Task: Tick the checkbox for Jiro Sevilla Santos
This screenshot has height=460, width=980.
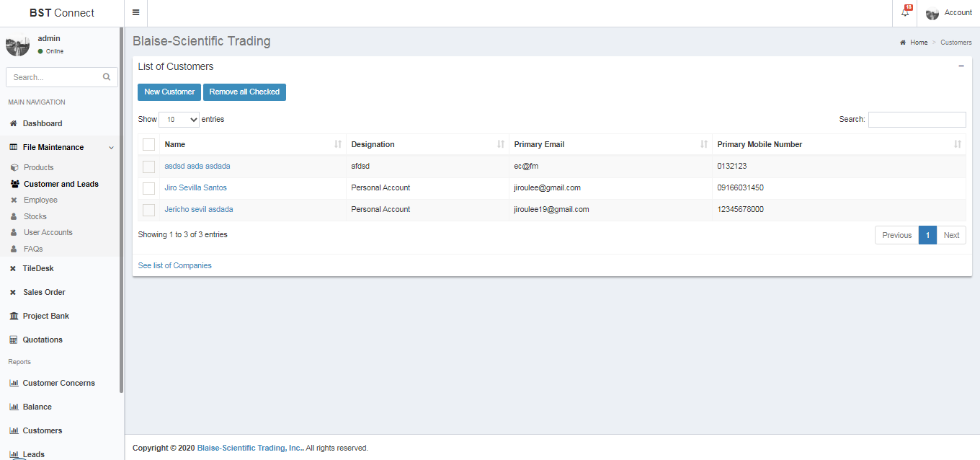Action: 148,188
